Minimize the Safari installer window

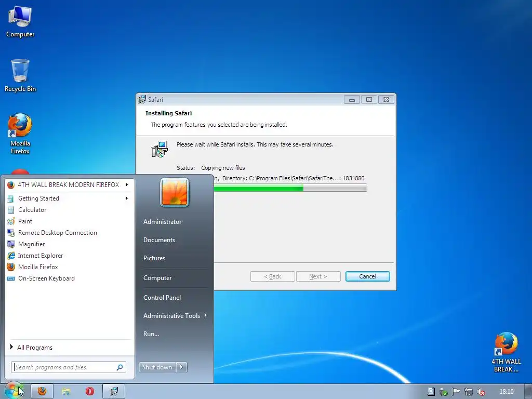pyautogui.click(x=352, y=99)
